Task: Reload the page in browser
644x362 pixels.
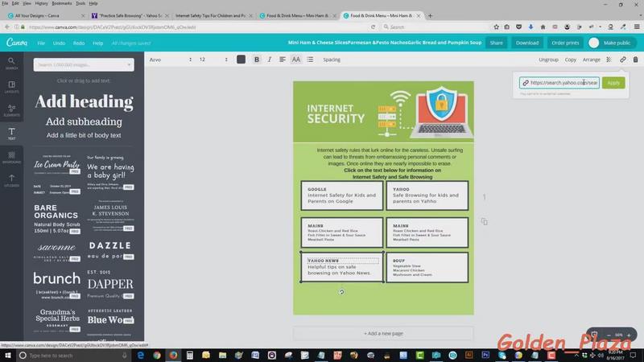Action: [x=373, y=27]
